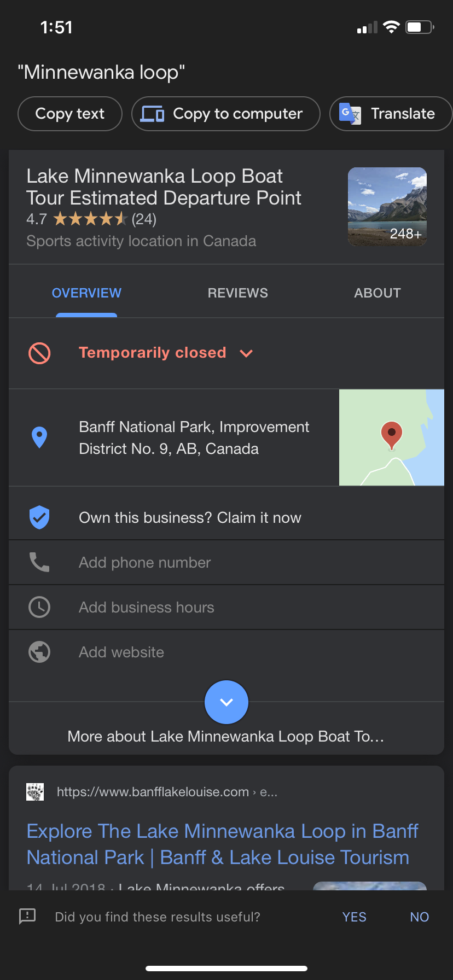Viewport: 453px width, 980px height.
Task: Tap the clock icon for business hours
Action: tap(39, 607)
